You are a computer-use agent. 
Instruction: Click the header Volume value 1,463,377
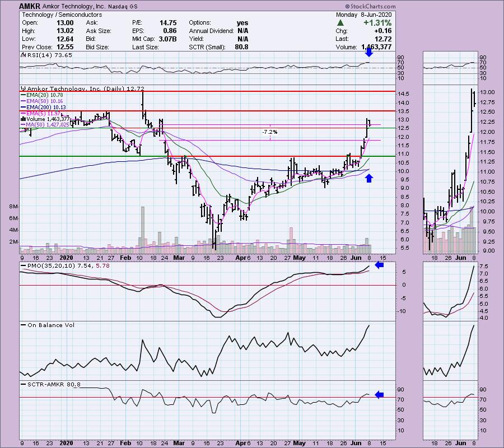point(376,47)
